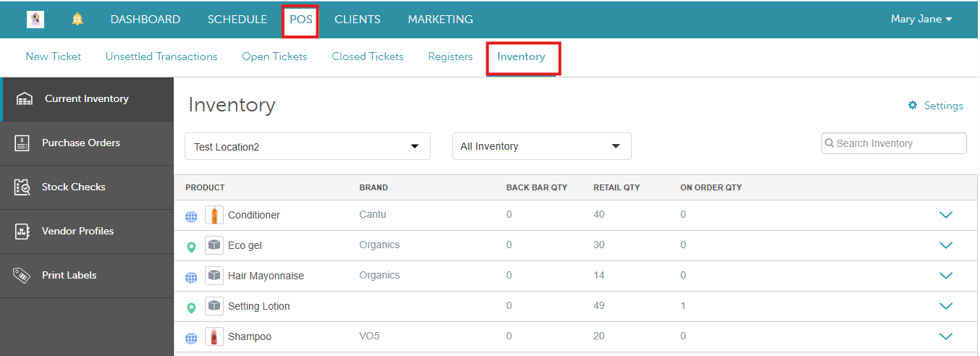Open Stock Checks in sidebar
The width and height of the screenshot is (980, 356).
[87, 187]
